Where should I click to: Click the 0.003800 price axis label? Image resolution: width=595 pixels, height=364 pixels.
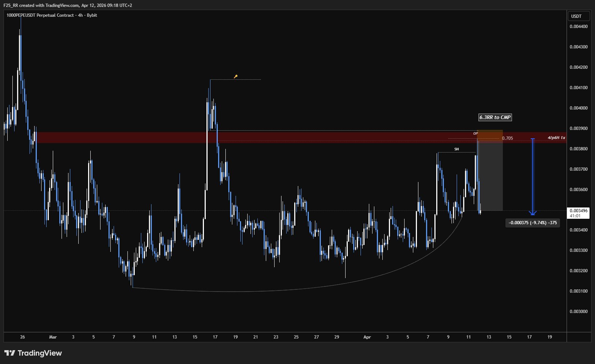579,149
